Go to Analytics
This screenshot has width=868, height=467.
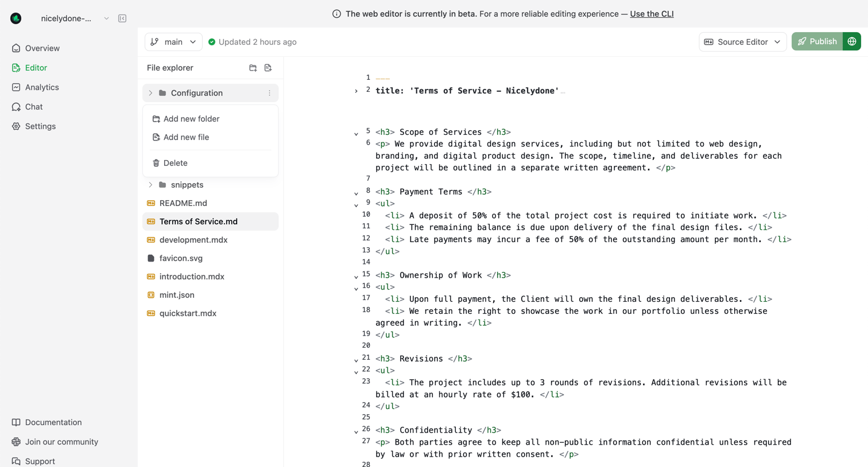42,87
